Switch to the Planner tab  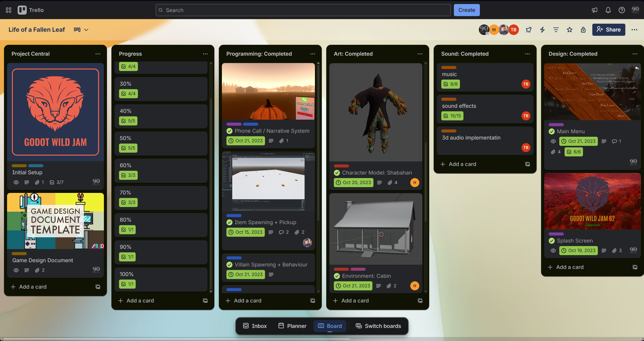coord(292,326)
